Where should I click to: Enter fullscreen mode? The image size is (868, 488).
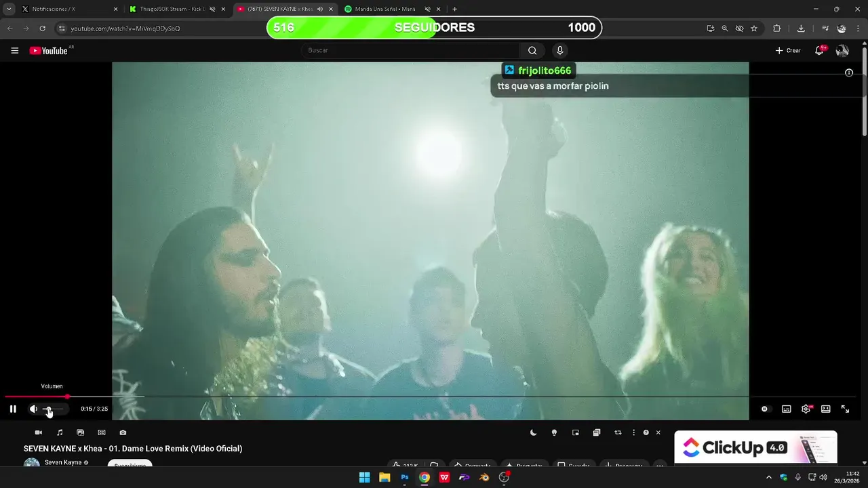click(845, 409)
